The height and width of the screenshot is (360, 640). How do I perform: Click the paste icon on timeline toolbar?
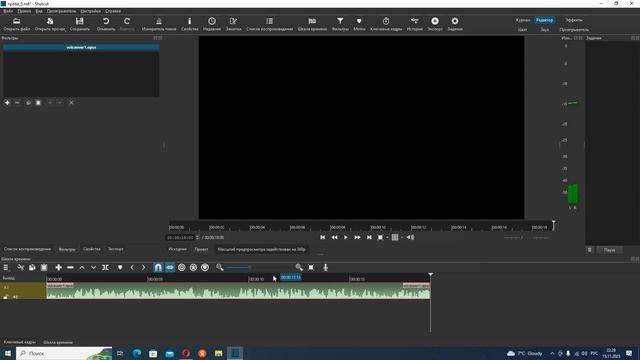coord(44,267)
